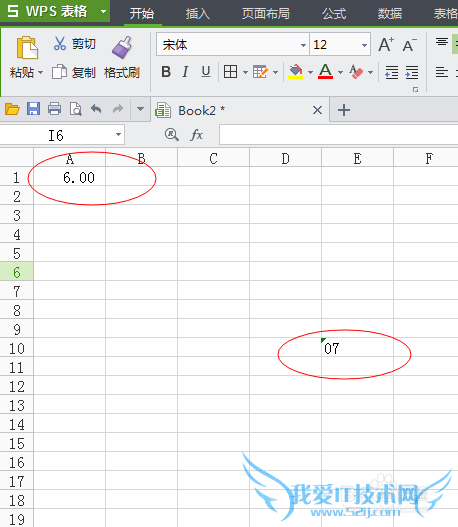The width and height of the screenshot is (458, 527).
Task: Save the workbook with floppy icon
Action: (33, 109)
